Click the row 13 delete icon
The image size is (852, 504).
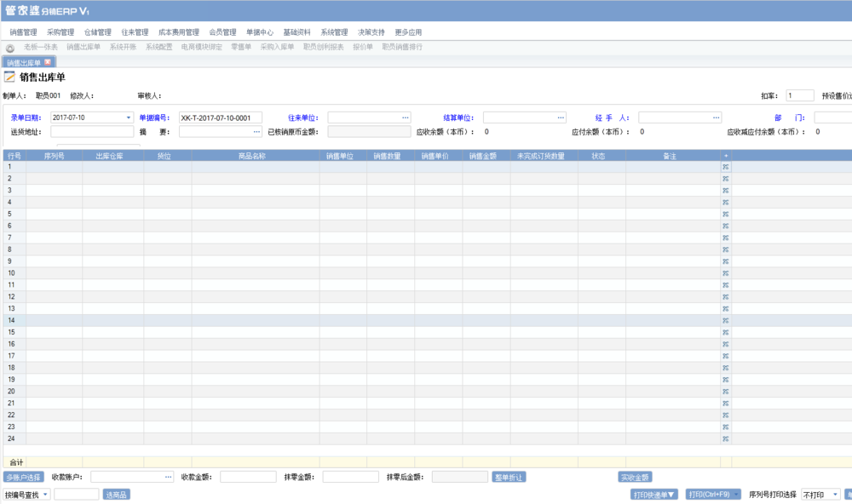pyautogui.click(x=725, y=308)
